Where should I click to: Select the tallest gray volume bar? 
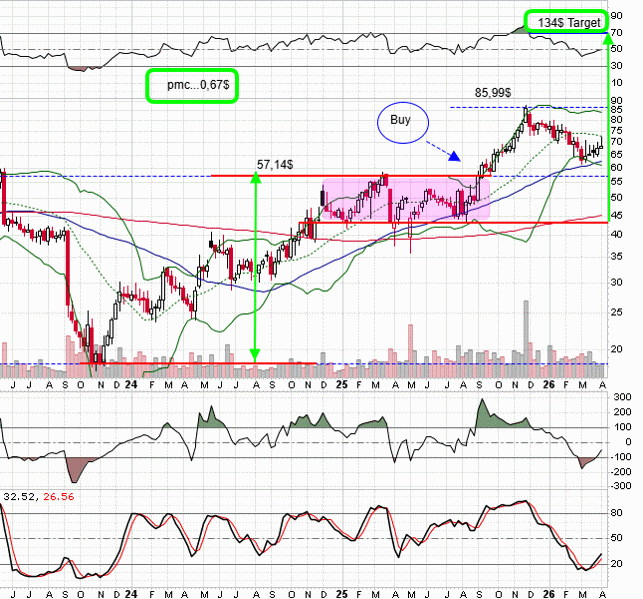coord(524,330)
